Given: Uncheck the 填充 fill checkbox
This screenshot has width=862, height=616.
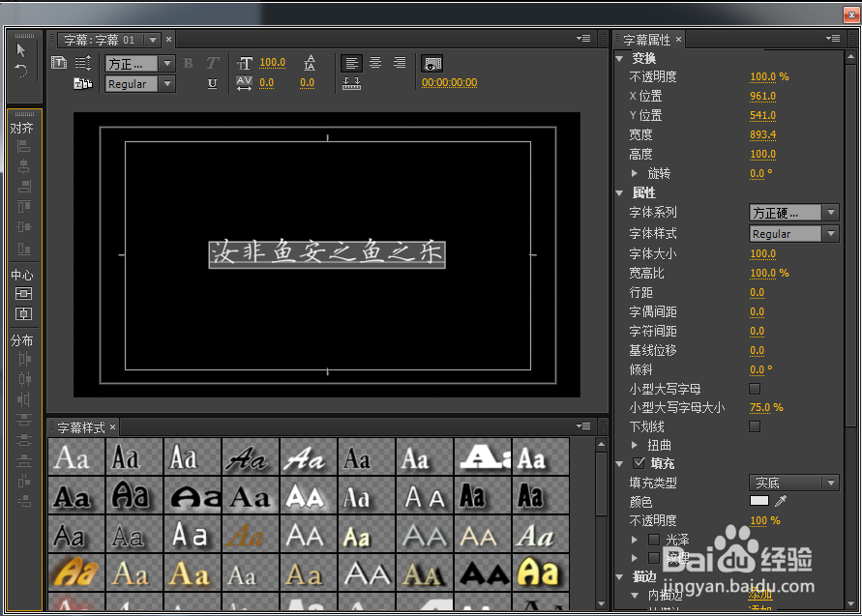Looking at the screenshot, I should click(x=639, y=463).
